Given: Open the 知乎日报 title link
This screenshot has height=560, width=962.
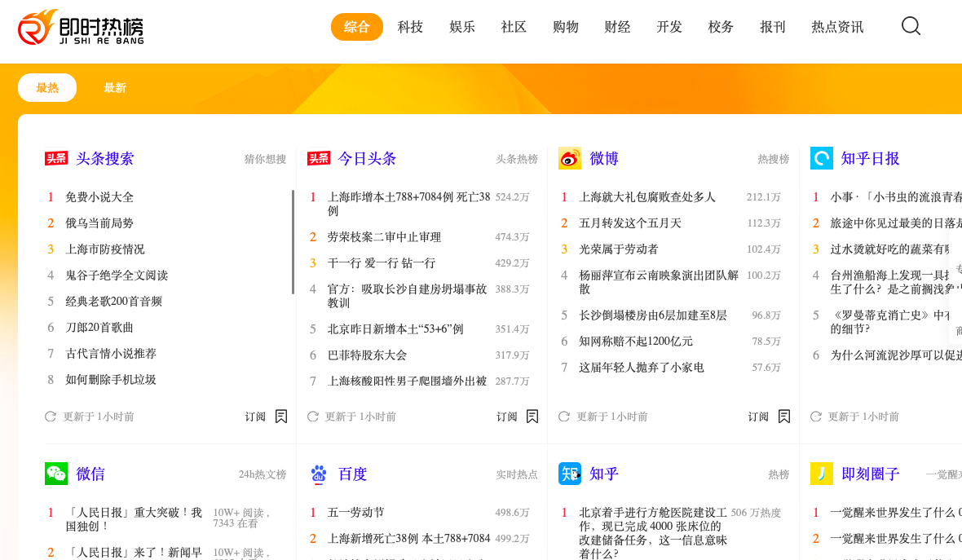Looking at the screenshot, I should 870,158.
